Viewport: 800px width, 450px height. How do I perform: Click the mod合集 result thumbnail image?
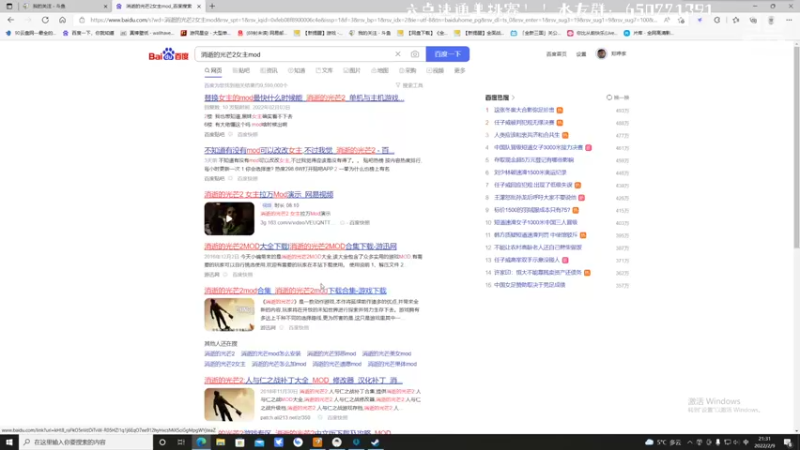(x=229, y=315)
